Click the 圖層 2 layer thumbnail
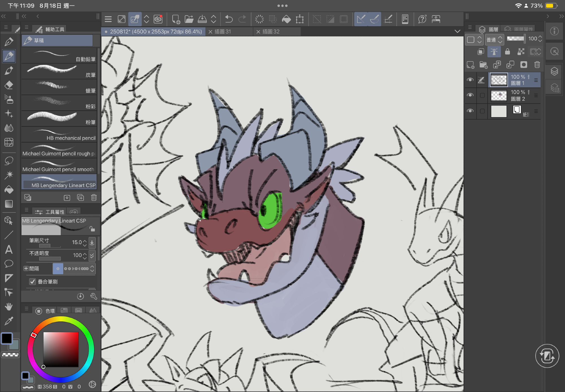565x392 pixels. coord(499,95)
